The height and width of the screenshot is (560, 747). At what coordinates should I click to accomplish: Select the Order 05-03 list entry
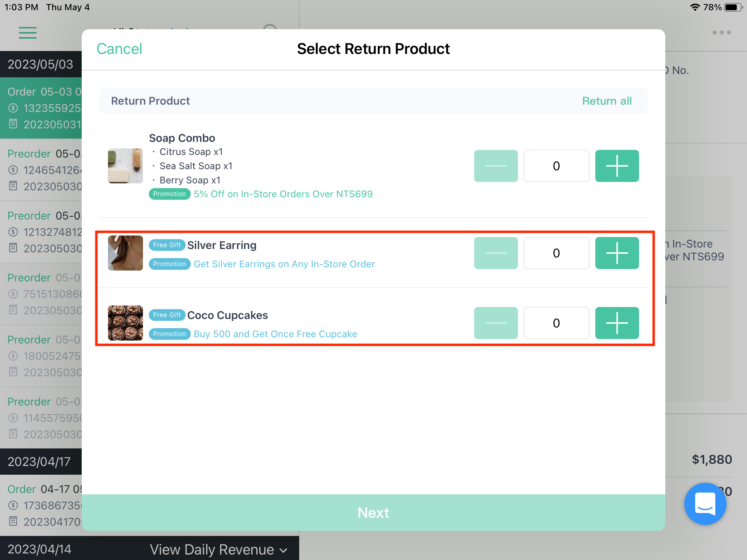coord(41,108)
